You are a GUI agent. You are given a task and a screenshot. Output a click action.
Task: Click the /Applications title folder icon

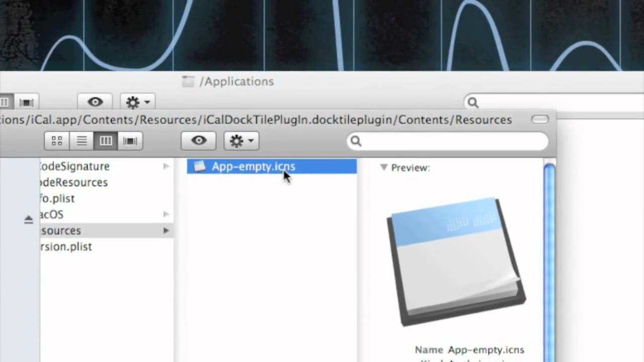[x=188, y=81]
